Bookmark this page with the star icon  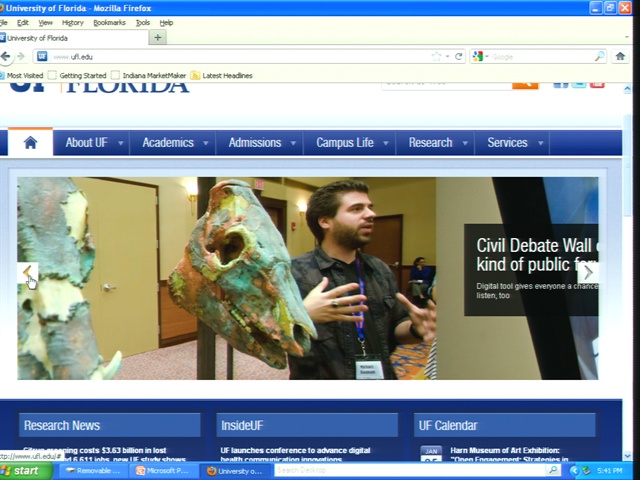(436, 56)
